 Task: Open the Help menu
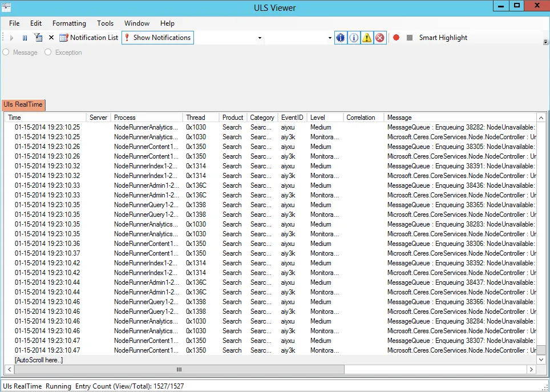167,23
